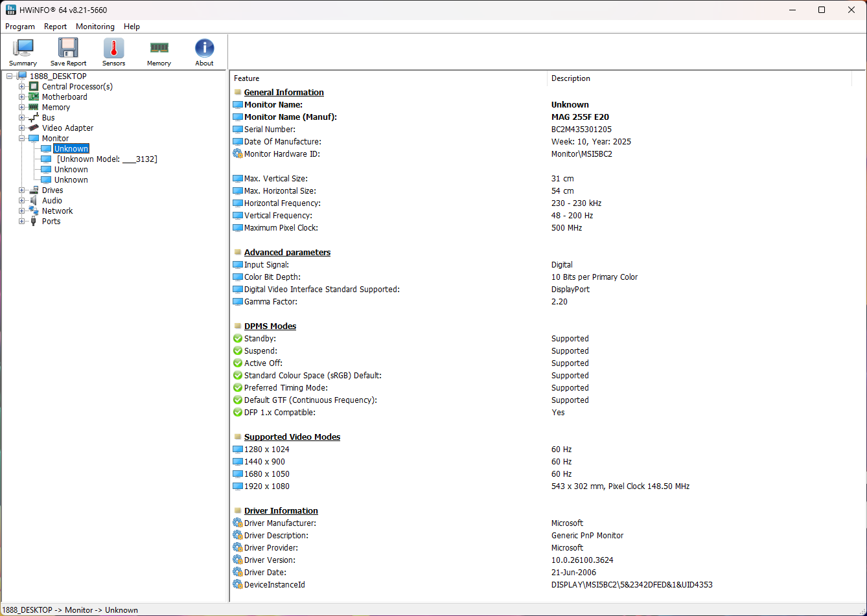This screenshot has width=867, height=616.
Task: Click the green check icon beside Active Off
Action: coord(238,363)
